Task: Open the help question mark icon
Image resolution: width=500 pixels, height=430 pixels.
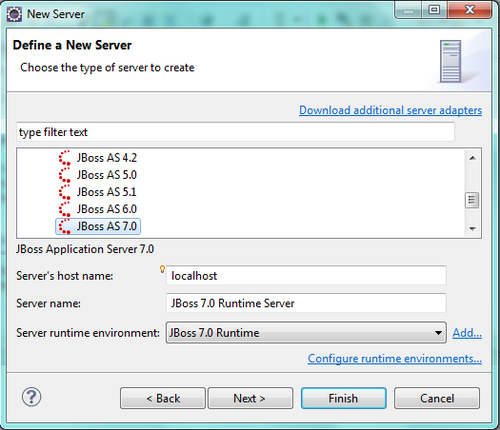Action: 31,397
